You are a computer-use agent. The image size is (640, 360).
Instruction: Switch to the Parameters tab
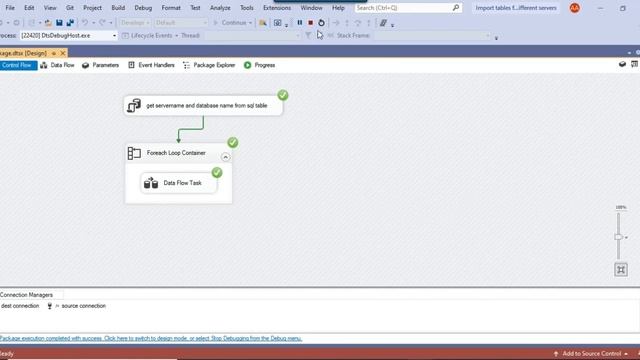(x=100, y=65)
